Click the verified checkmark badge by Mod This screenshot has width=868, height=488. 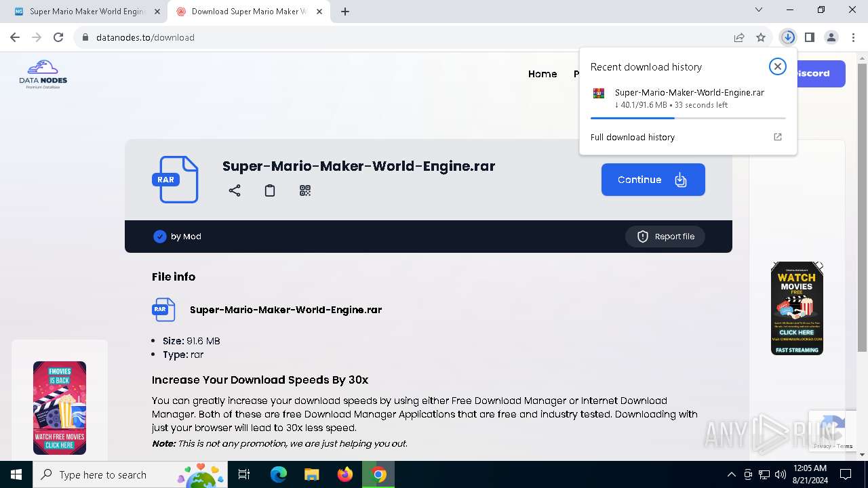coord(160,237)
